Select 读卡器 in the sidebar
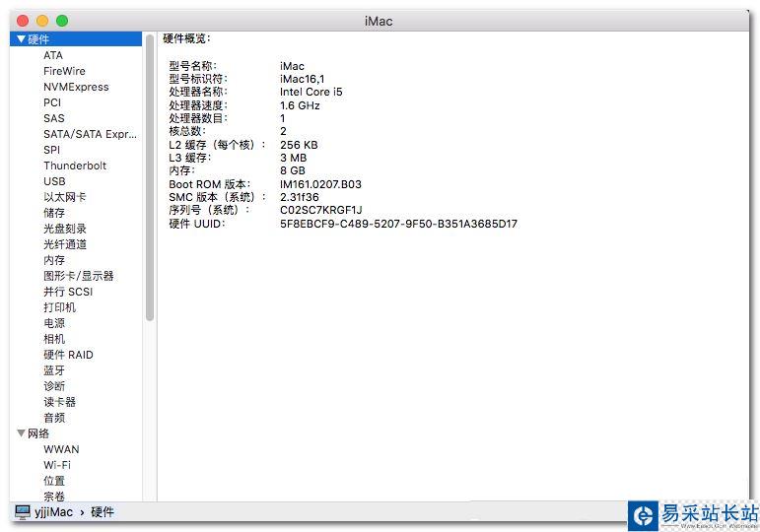 pos(59,402)
